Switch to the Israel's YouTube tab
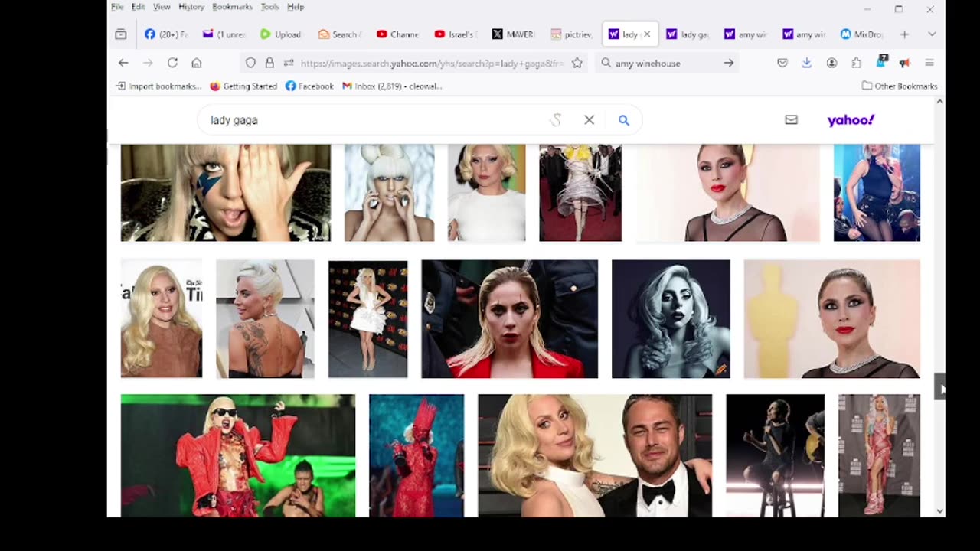This screenshot has width=980, height=551. point(456,34)
